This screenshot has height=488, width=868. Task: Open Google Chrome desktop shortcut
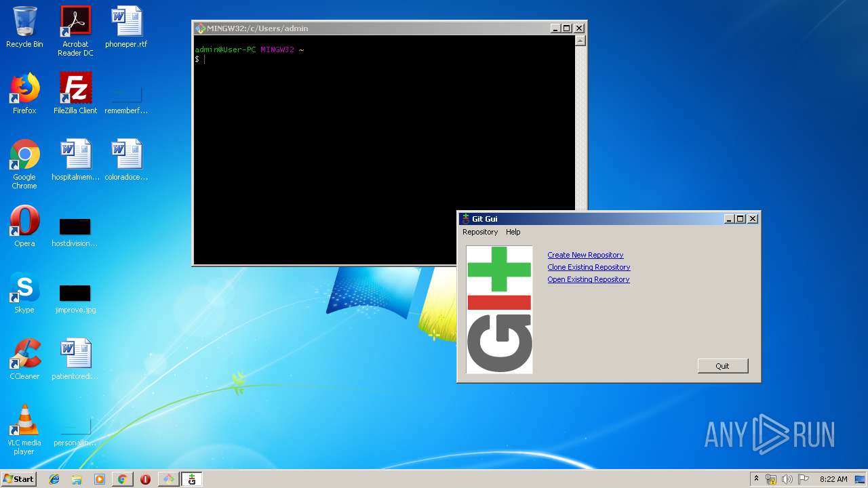coord(24,164)
